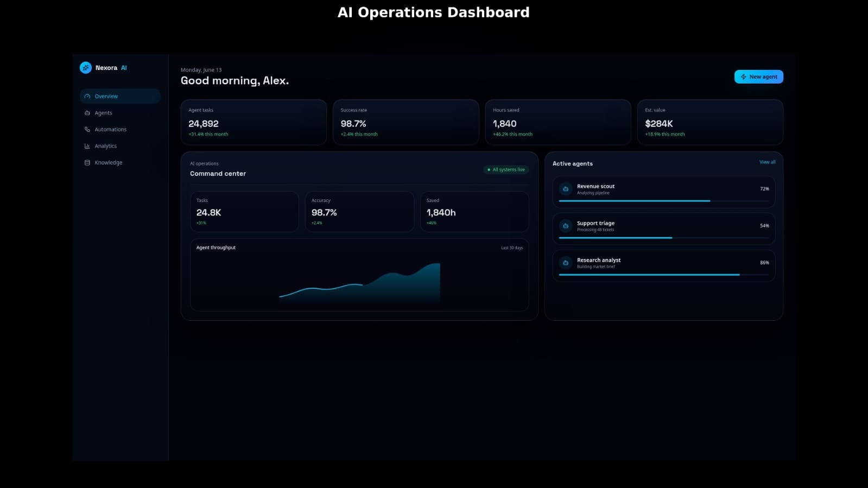The width and height of the screenshot is (868, 488).
Task: Click the Overview gauge icon in sidebar
Action: pos(87,97)
